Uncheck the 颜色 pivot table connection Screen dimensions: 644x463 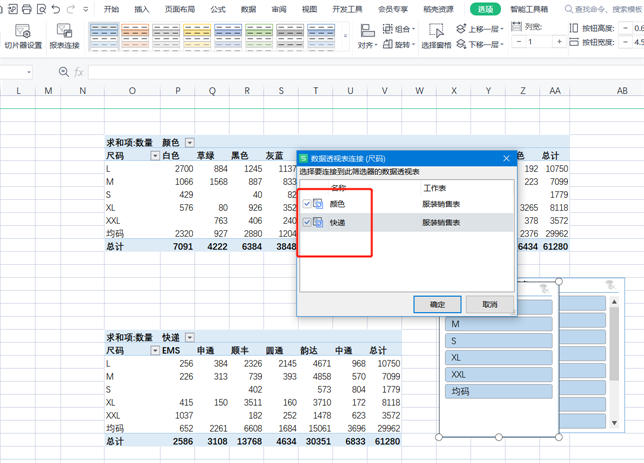307,204
